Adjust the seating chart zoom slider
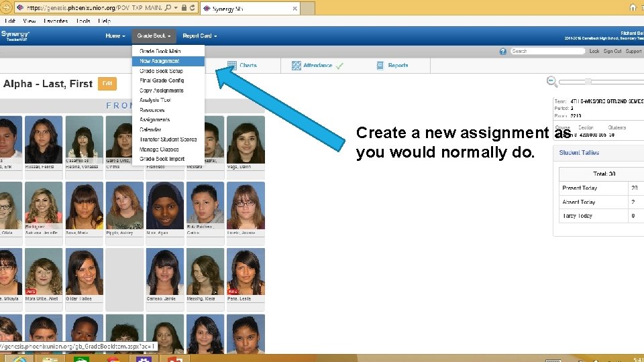Image resolution: width=644 pixels, height=362 pixels. coord(588,82)
